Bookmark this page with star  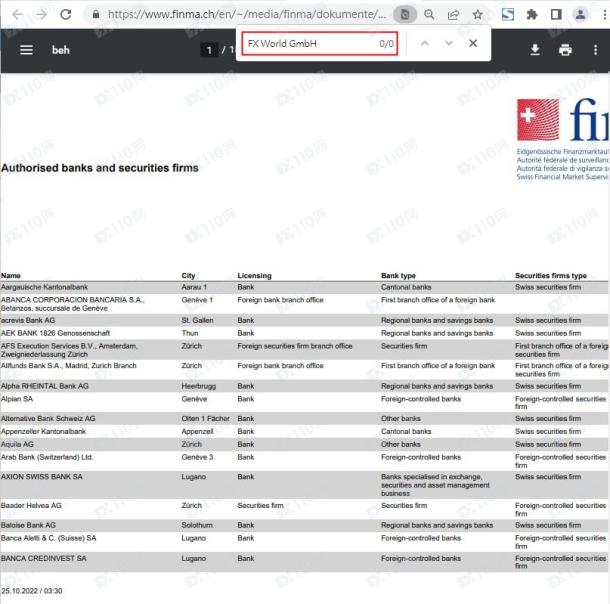(478, 15)
